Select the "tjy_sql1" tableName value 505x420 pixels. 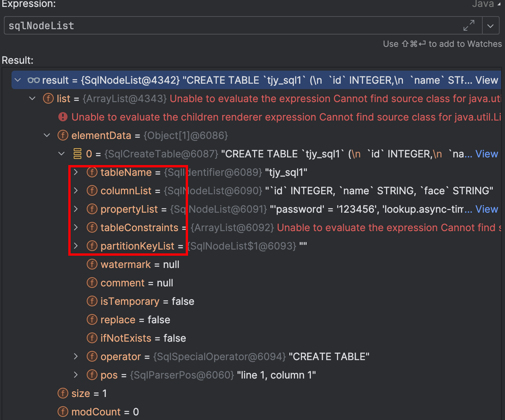tap(286, 172)
